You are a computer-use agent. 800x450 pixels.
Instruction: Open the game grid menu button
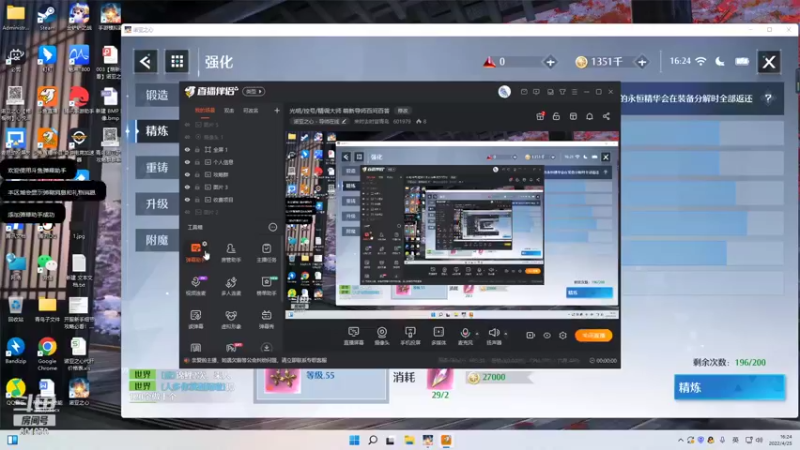coord(177,62)
